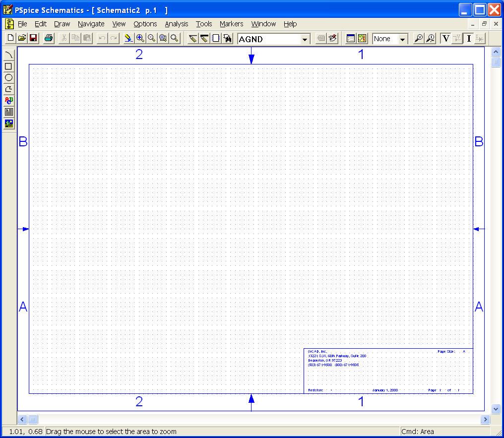Click the vertical scrollbar down arrow
Image resolution: width=504 pixels, height=438 pixels.
click(x=495, y=408)
